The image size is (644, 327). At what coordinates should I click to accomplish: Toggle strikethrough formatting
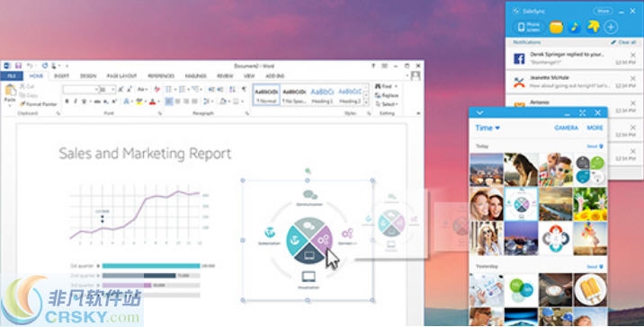[97, 101]
